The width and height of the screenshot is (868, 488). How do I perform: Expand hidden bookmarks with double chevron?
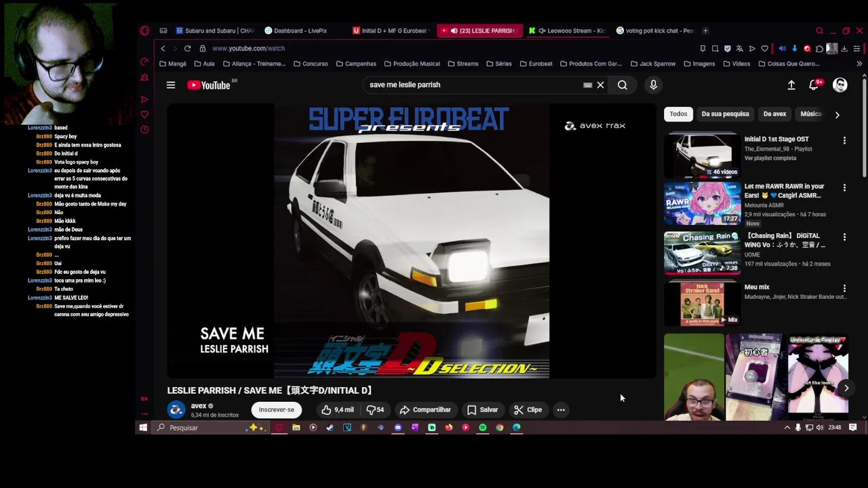859,64
